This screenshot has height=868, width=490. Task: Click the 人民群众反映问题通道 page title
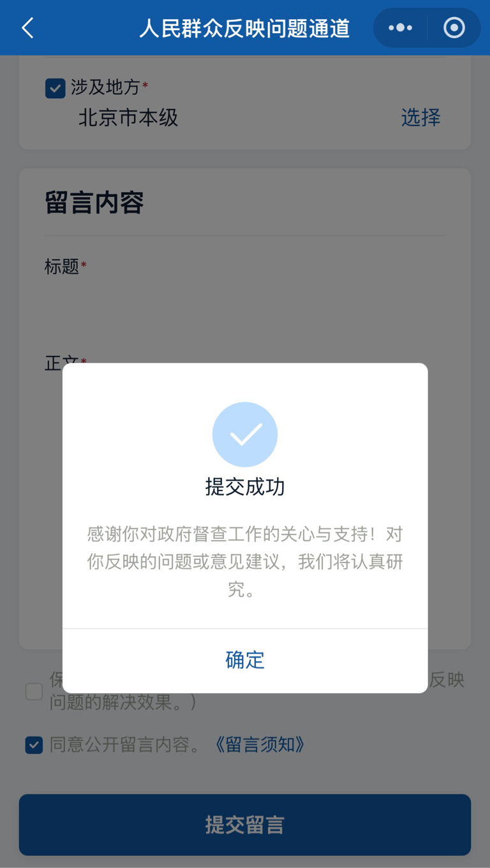click(244, 28)
